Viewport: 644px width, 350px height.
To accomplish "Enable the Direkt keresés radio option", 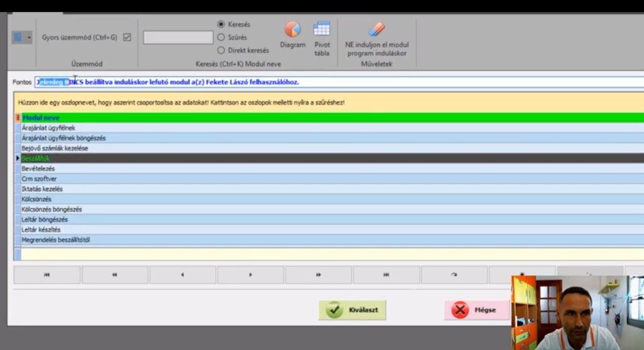I will (x=221, y=50).
